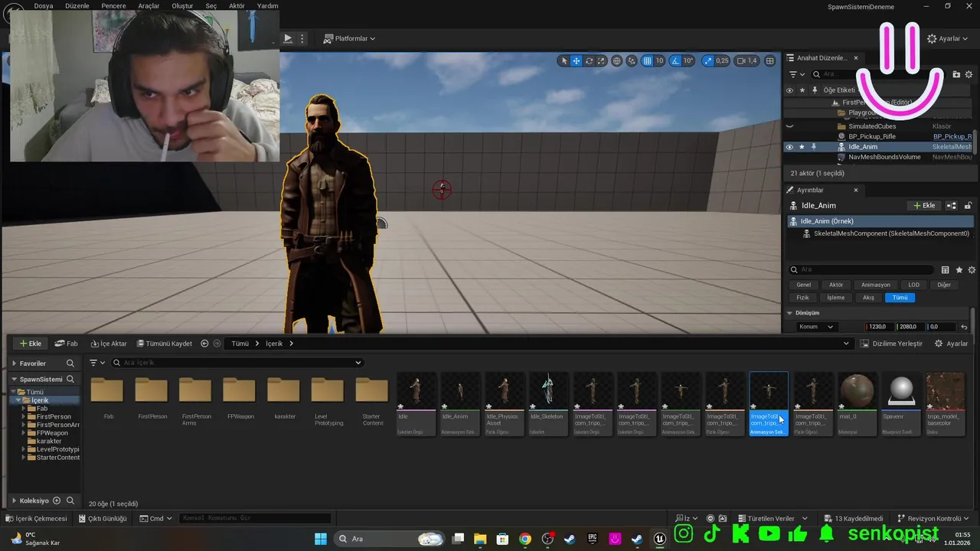Toggle surface snapping in viewport toolbar
This screenshot has height=551, width=980.
point(632,60)
